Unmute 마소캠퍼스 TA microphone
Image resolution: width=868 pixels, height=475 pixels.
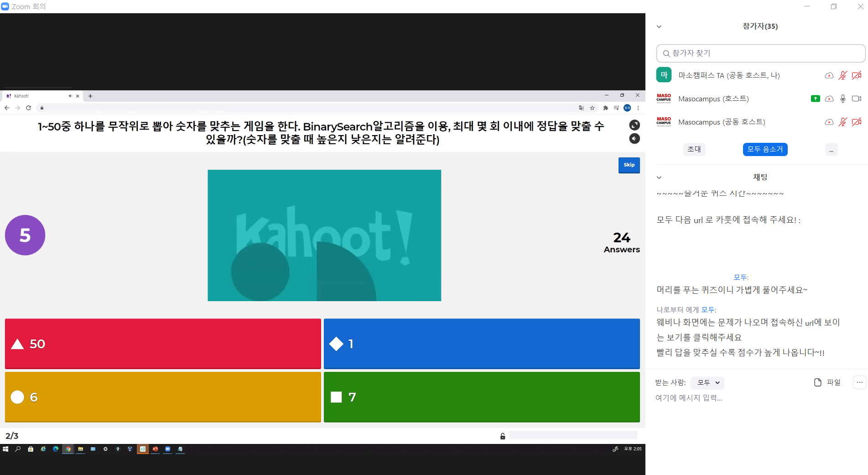[843, 75]
